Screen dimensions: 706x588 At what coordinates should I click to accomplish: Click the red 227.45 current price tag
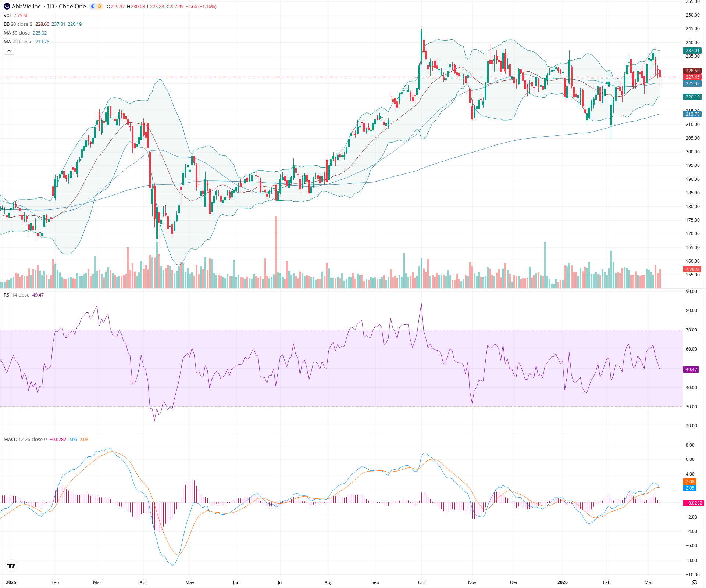click(693, 77)
